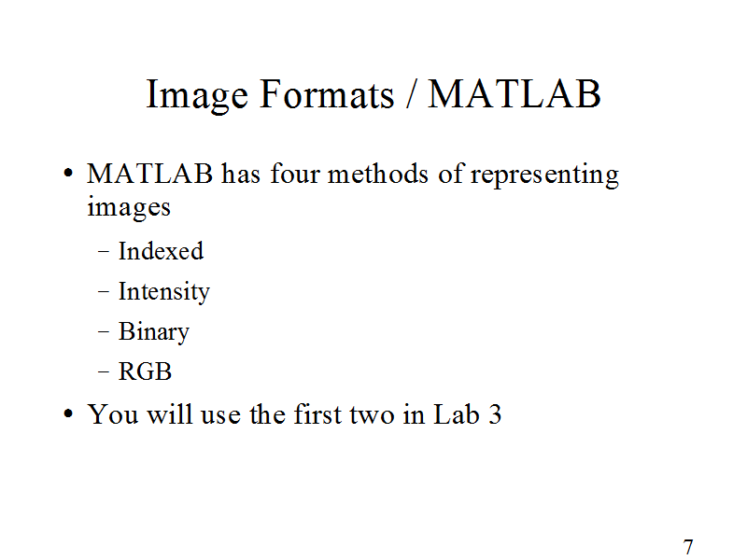Click the slash character in the title
This screenshot has height=560, width=747.
[411, 95]
